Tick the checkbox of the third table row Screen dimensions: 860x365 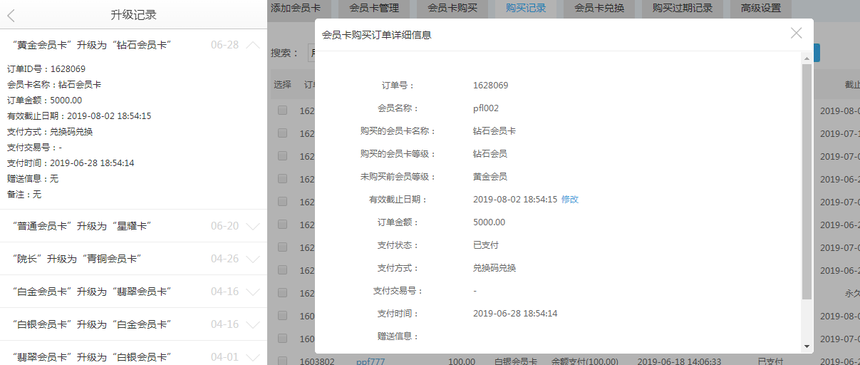pos(282,156)
